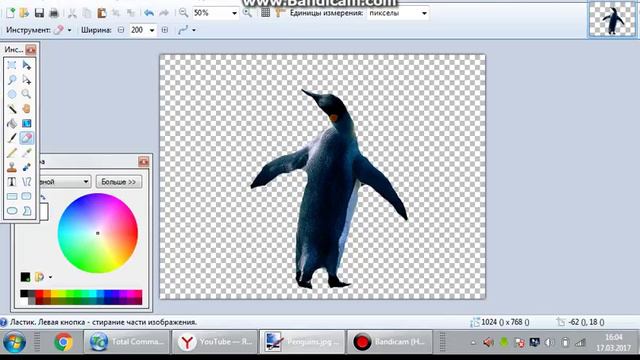Select the Rounded Rectangle shape tool
The width and height of the screenshot is (640, 360).
tap(27, 196)
